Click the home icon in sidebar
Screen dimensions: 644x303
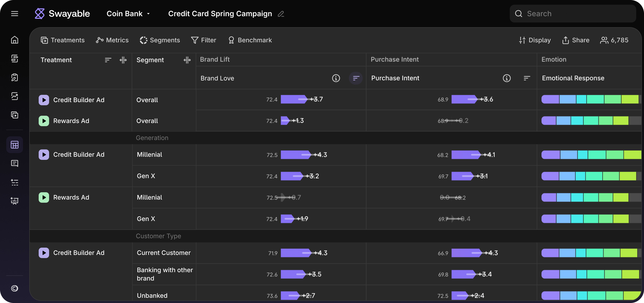tap(15, 40)
